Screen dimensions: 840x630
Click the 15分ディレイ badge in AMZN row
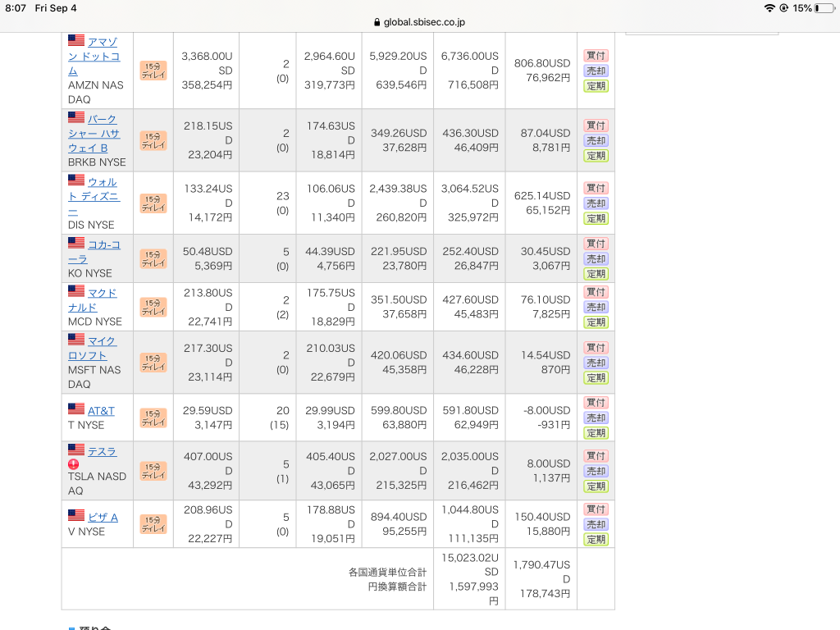[x=153, y=71]
